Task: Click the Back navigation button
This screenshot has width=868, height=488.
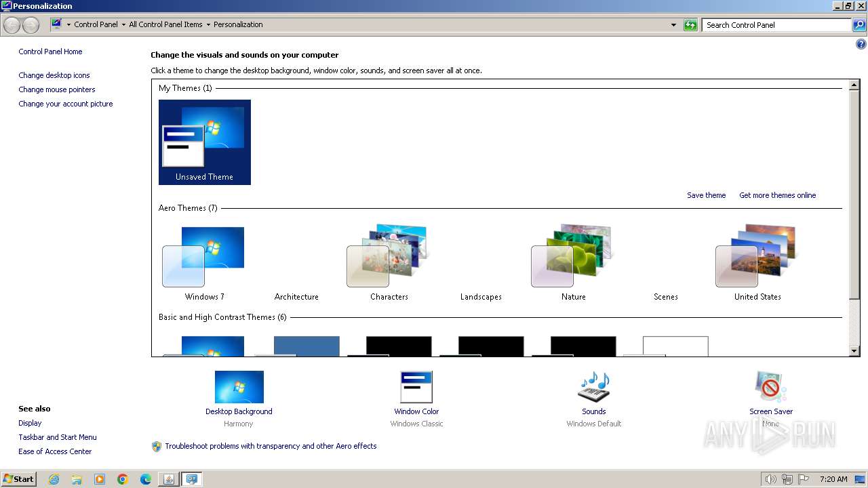Action: click(x=12, y=25)
